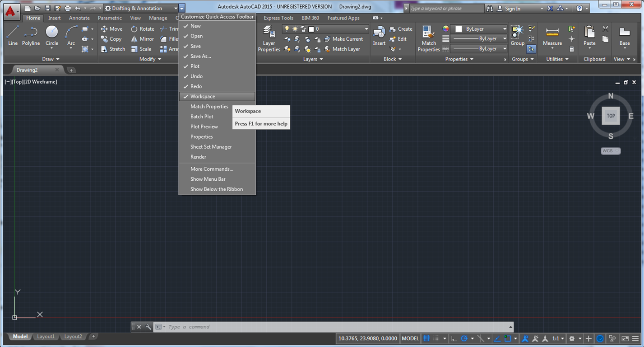Open the Drafting & Annotation workspace dropdown
The image size is (644, 347).
click(141, 8)
